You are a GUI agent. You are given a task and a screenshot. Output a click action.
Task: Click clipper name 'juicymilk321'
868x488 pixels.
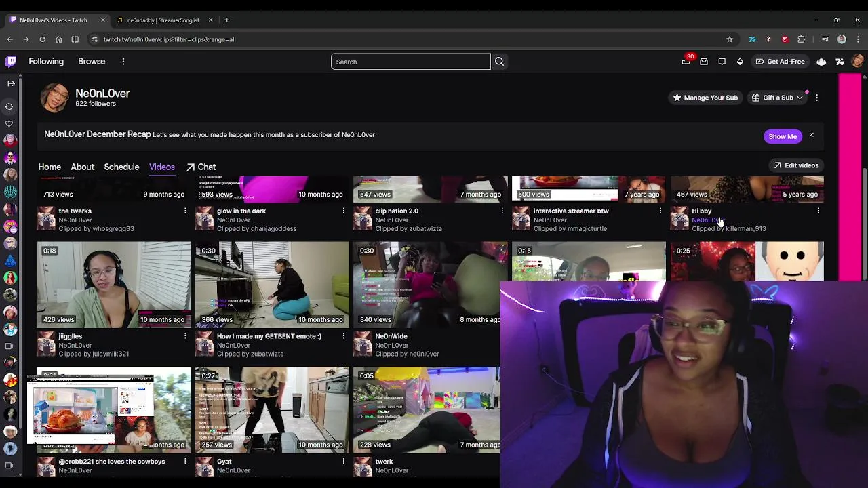(111, 354)
